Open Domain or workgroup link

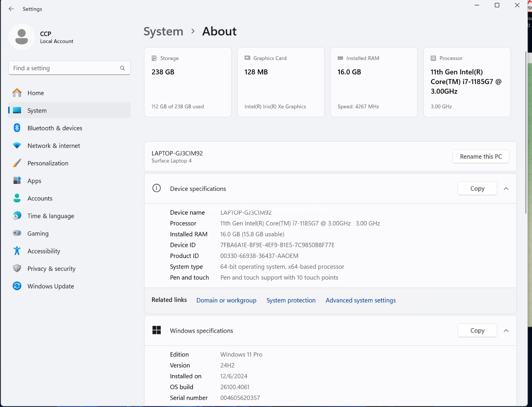[226, 300]
